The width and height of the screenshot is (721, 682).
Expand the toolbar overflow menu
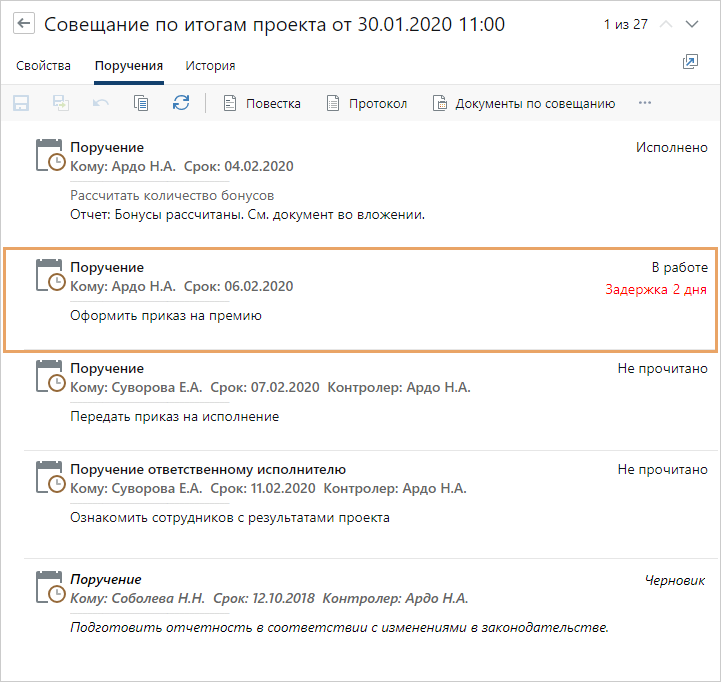[x=645, y=103]
